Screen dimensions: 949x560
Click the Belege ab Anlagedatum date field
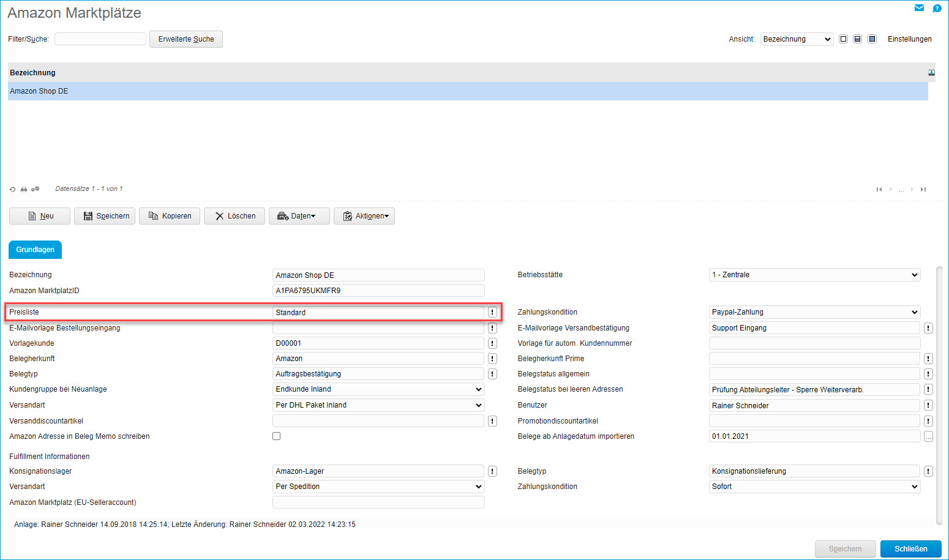tap(814, 436)
